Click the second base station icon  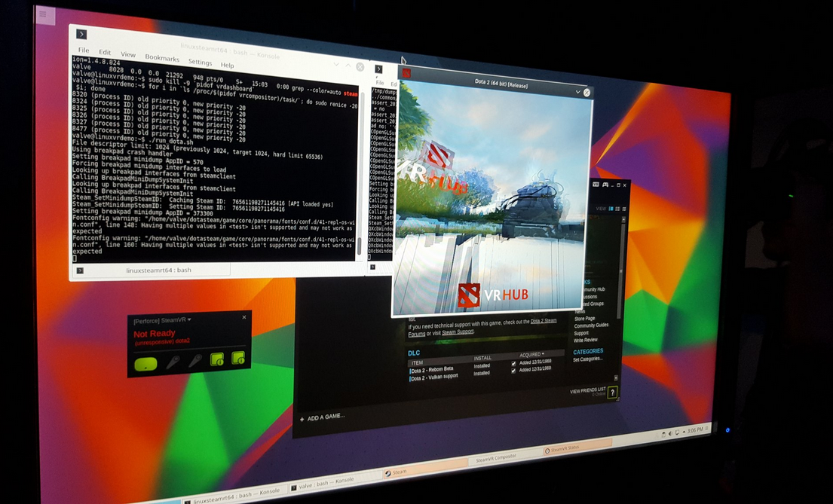[238, 357]
